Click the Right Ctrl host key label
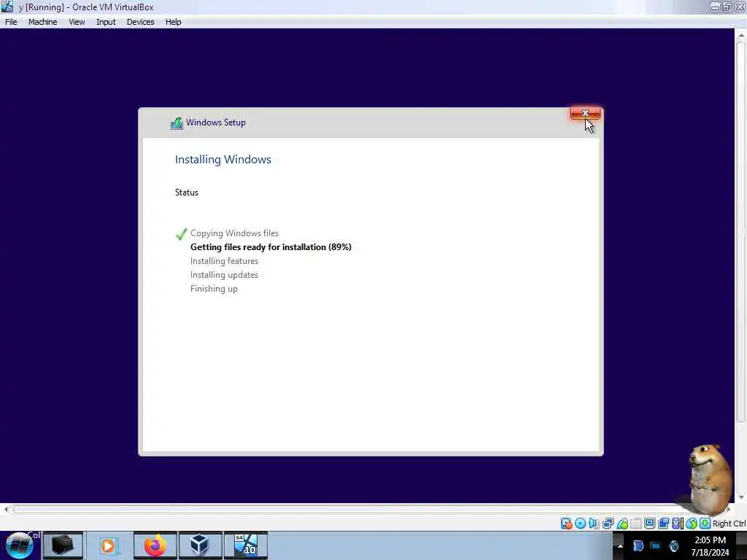 click(x=729, y=524)
